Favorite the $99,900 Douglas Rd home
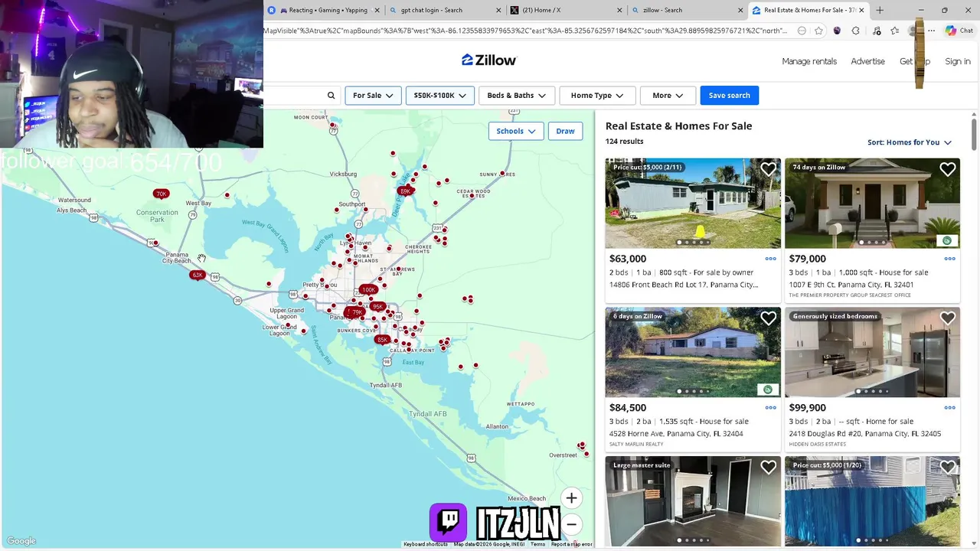This screenshot has width=980, height=551. pyautogui.click(x=947, y=318)
